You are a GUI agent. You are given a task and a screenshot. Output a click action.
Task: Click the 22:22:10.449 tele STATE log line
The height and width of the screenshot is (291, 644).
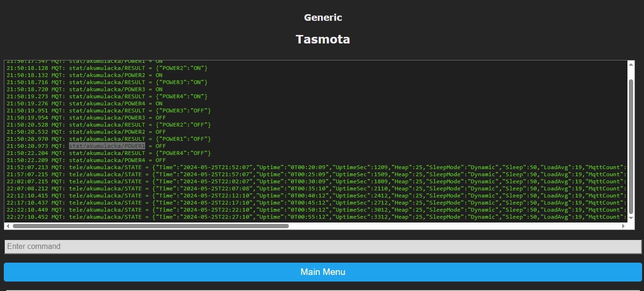click(x=316, y=210)
